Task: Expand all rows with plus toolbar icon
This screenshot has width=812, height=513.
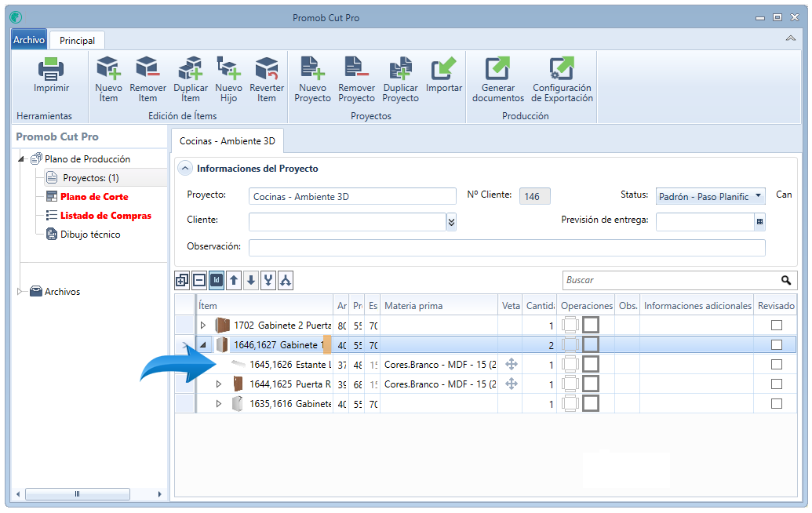Action: coord(182,281)
